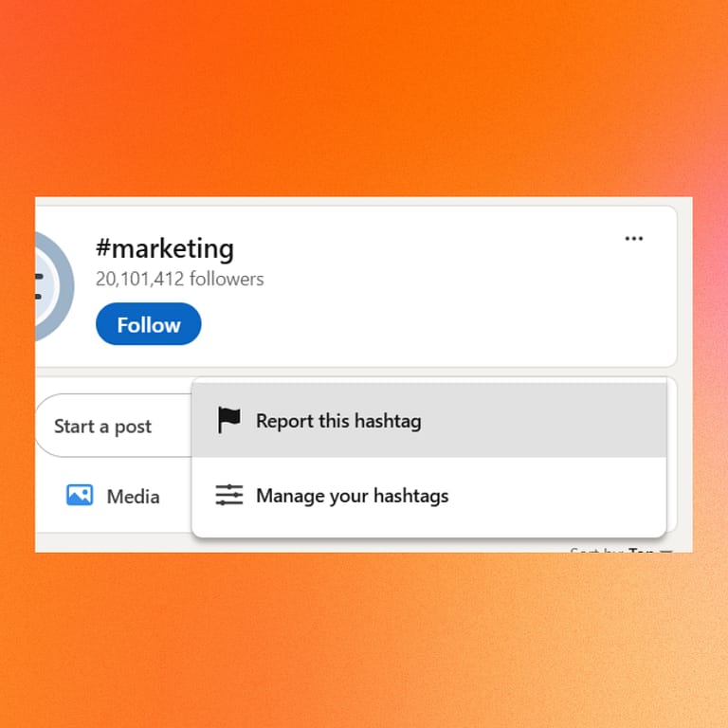Click the 'Top' sort value text
This screenshot has width=728, height=728.
[642, 550]
